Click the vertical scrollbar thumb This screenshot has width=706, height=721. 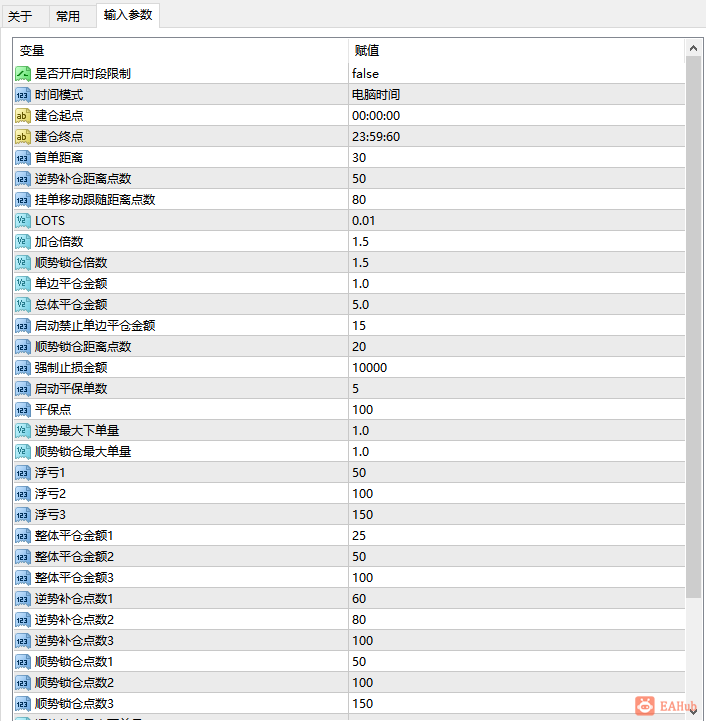(694, 327)
